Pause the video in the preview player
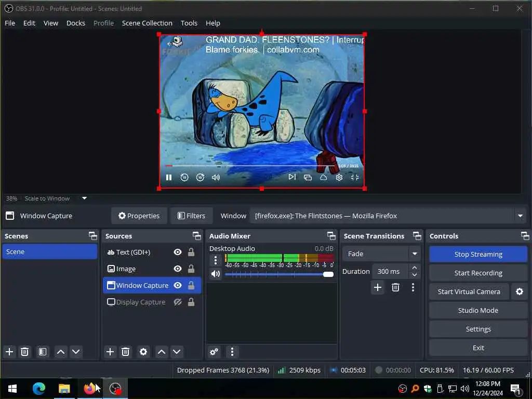Image resolution: width=532 pixels, height=399 pixels. click(169, 177)
